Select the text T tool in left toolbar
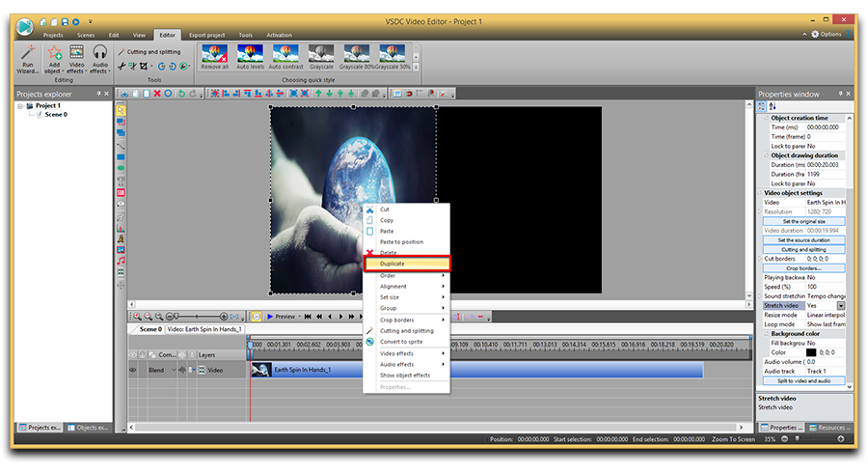Viewport: 868px width, 474px height. (121, 181)
